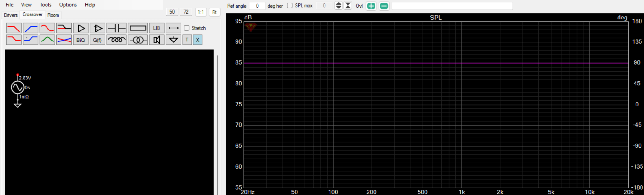Select the red low-pass filter block
This screenshot has height=195, width=644.
point(14,28)
